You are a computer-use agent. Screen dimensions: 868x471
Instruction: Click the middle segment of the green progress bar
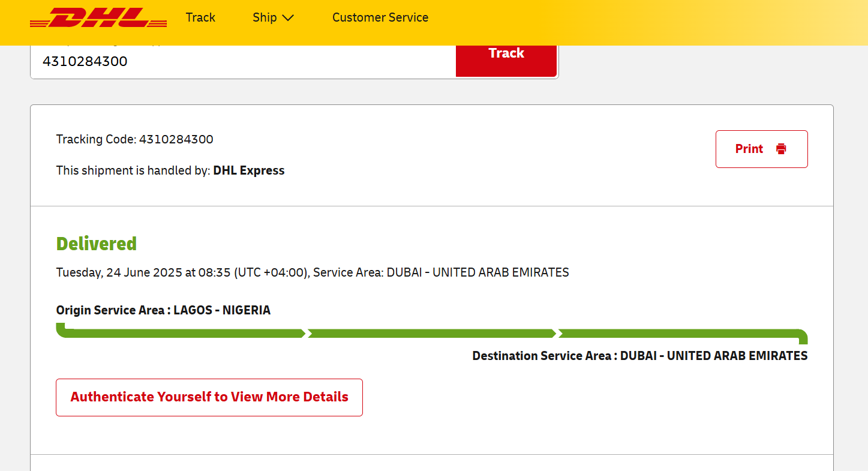click(432, 334)
